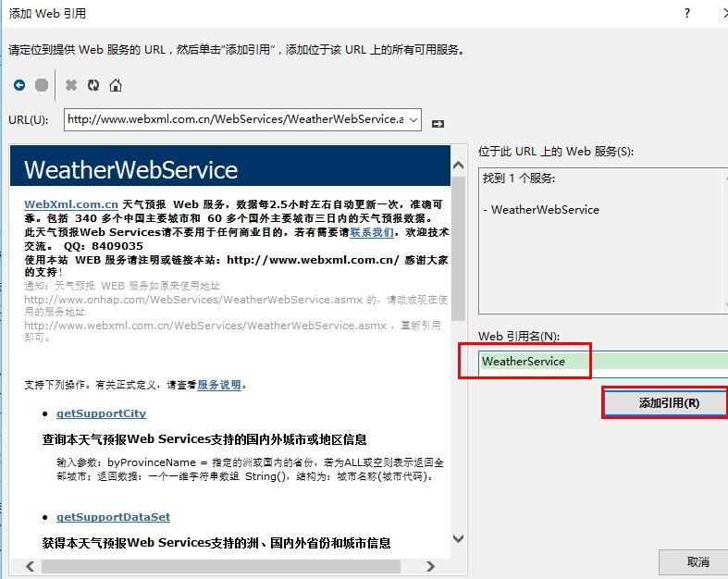
Task: Select WeatherWebService in the services list
Action: 545,210
